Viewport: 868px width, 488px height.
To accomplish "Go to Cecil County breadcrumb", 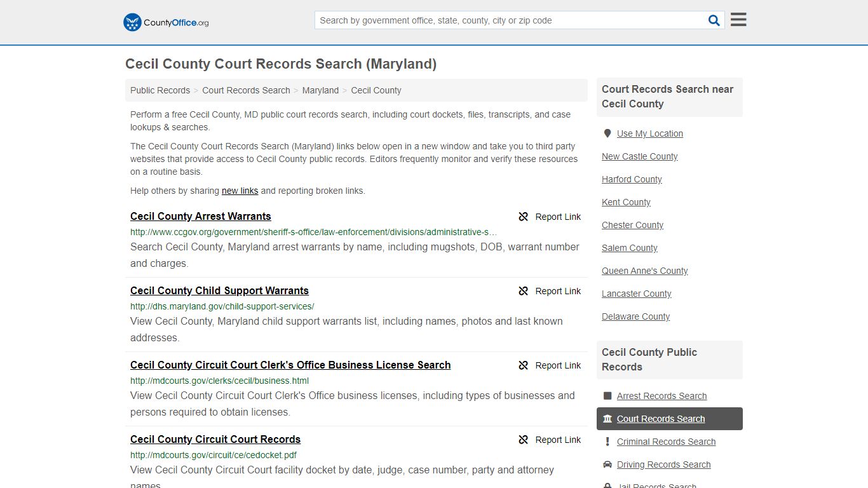I will 376,90.
